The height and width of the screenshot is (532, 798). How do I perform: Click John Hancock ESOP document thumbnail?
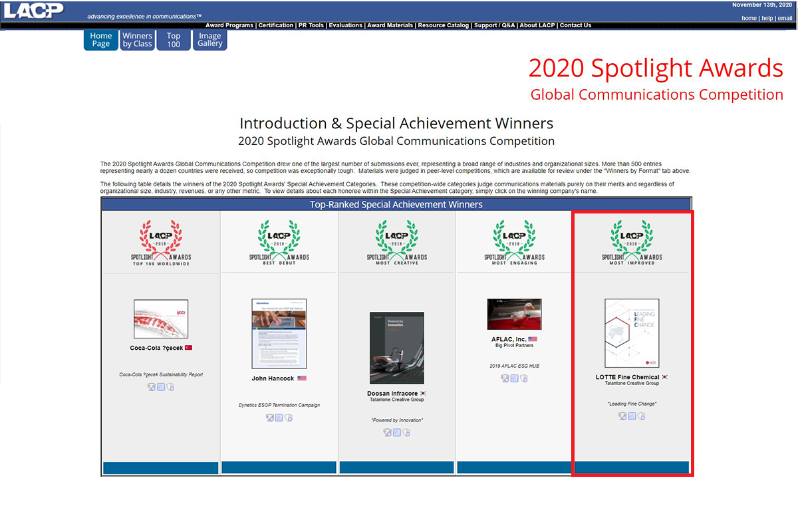click(x=279, y=334)
